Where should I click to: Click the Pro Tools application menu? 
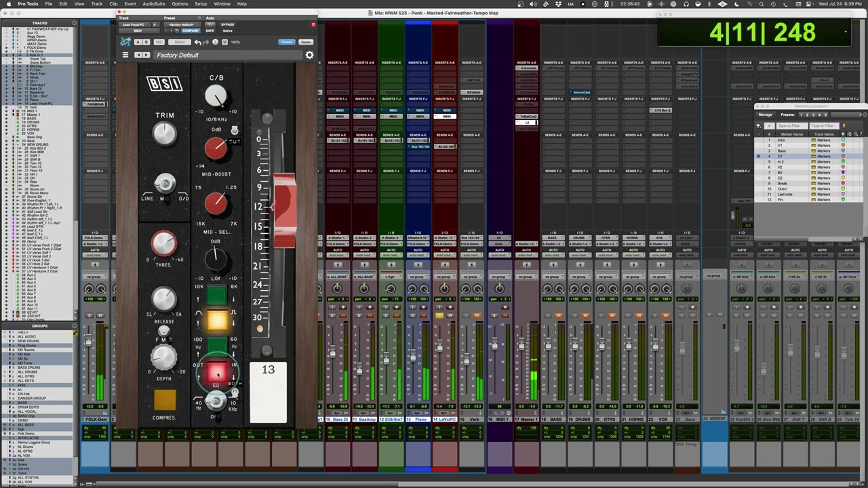[x=28, y=4]
